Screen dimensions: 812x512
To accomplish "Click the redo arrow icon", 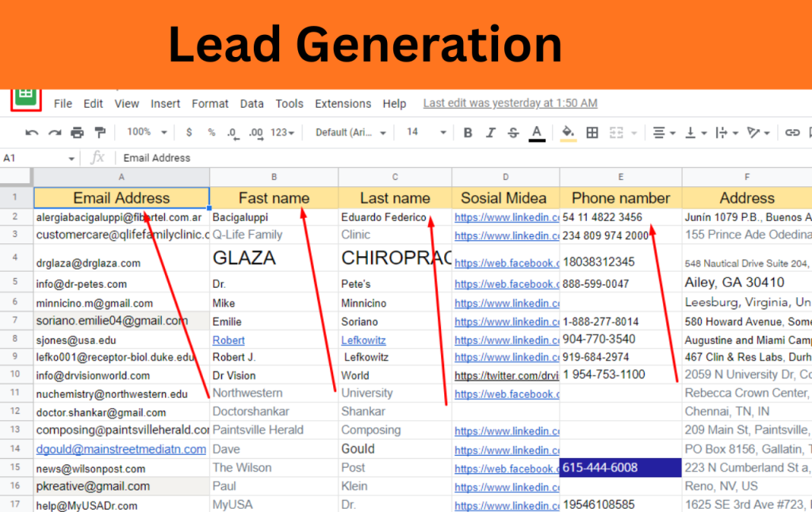I will tap(55, 132).
